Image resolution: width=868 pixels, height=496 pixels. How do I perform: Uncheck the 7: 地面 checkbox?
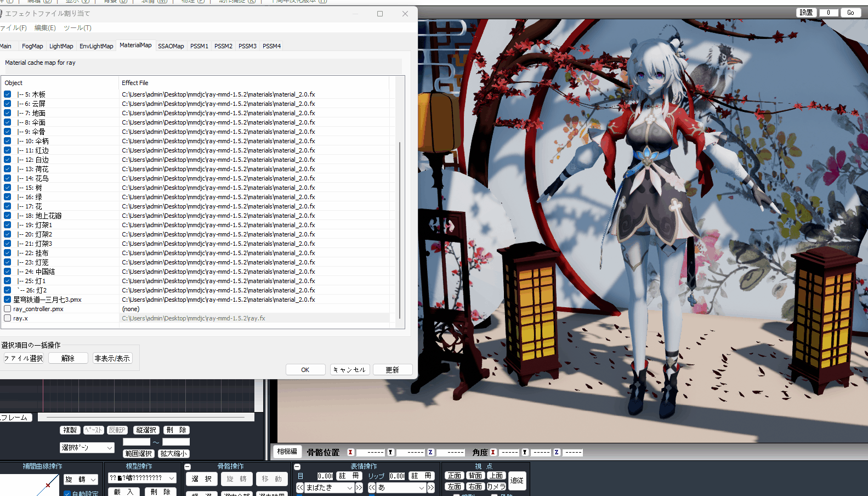point(8,113)
